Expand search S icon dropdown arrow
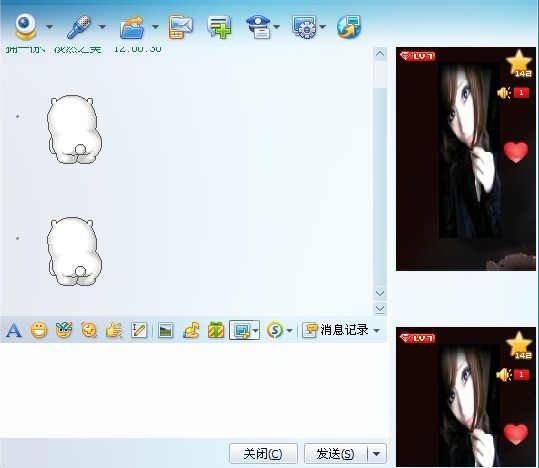This screenshot has width=539, height=468. (289, 331)
